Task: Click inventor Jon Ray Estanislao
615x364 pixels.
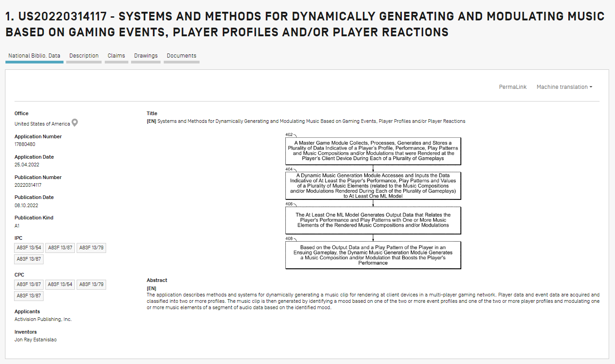Action: tap(36, 340)
